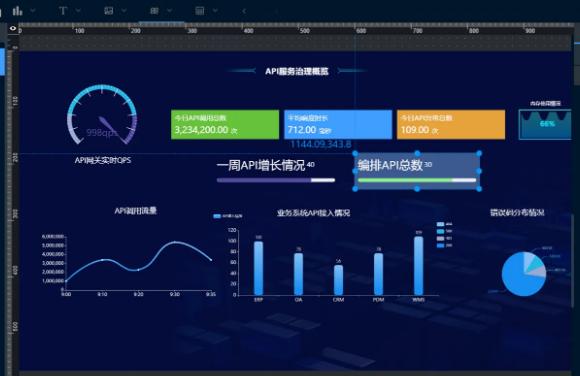The image size is (580, 376).
Task: Click the ERP bar in the bar chart
Action: pyautogui.click(x=259, y=268)
